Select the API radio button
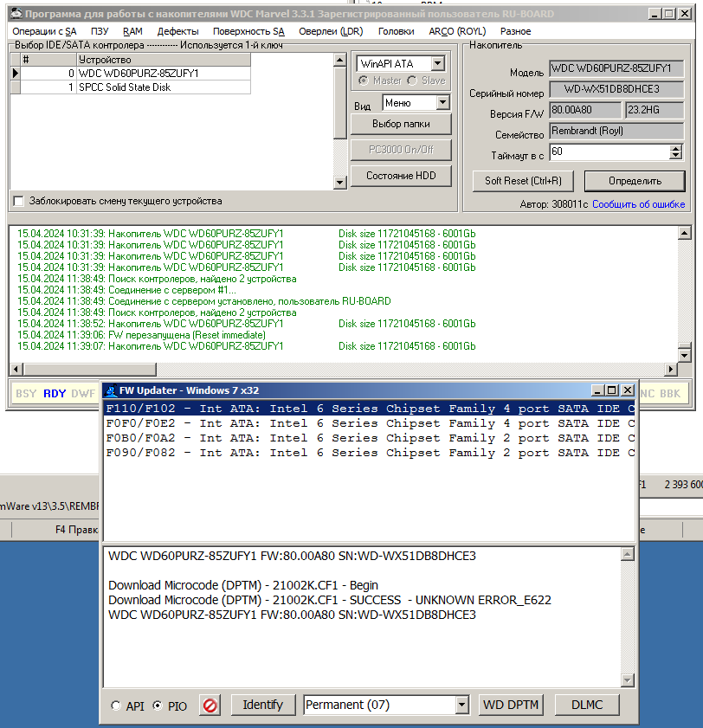Viewport: 703px width, 728px height. click(x=116, y=705)
